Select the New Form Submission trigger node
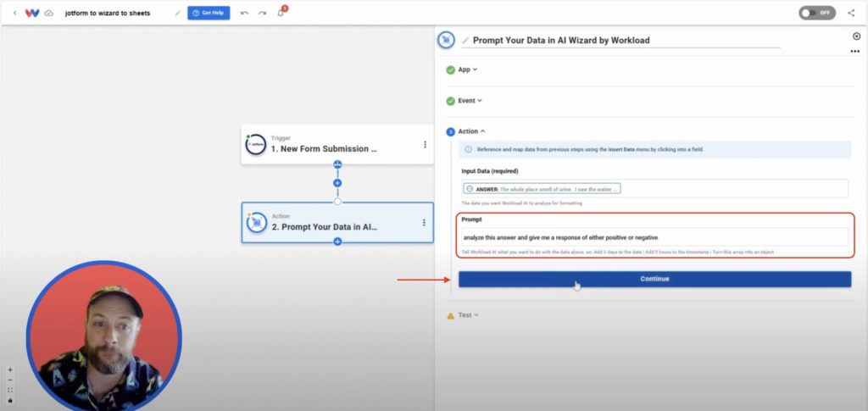The height and width of the screenshot is (411, 868). [337, 144]
